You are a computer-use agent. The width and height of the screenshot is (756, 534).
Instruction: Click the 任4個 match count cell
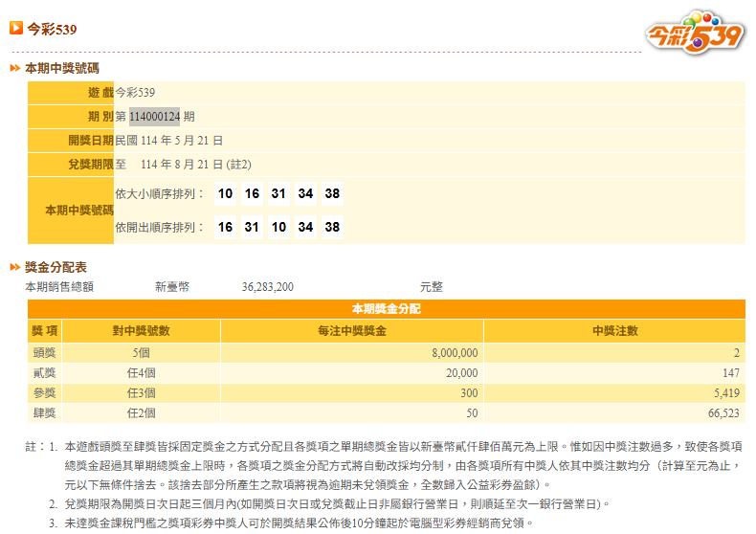click(142, 373)
